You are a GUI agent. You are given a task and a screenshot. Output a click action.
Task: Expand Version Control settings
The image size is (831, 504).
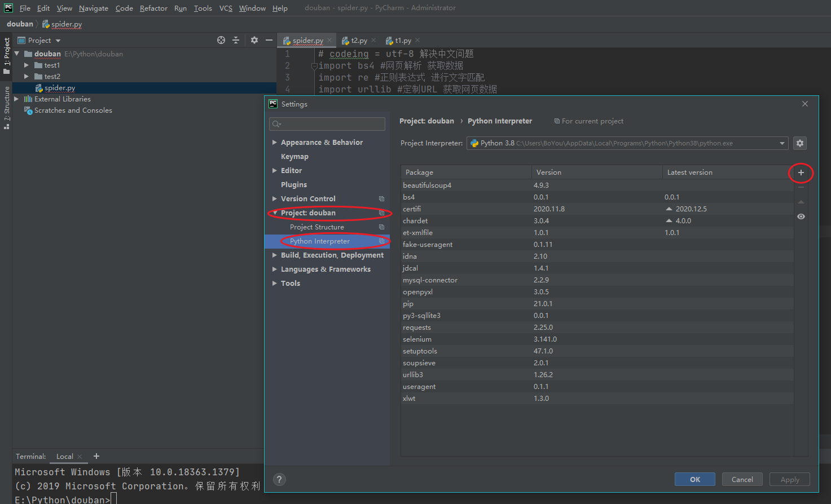(x=275, y=199)
